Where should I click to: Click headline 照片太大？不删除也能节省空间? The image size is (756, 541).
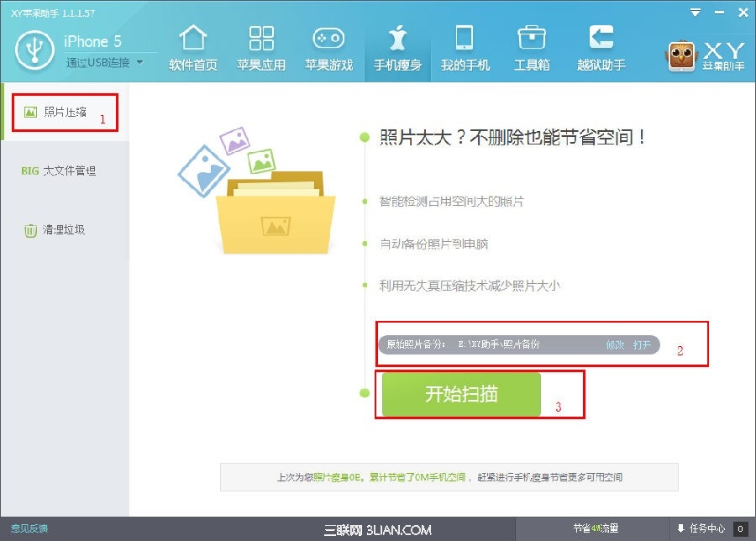pyautogui.click(x=512, y=138)
